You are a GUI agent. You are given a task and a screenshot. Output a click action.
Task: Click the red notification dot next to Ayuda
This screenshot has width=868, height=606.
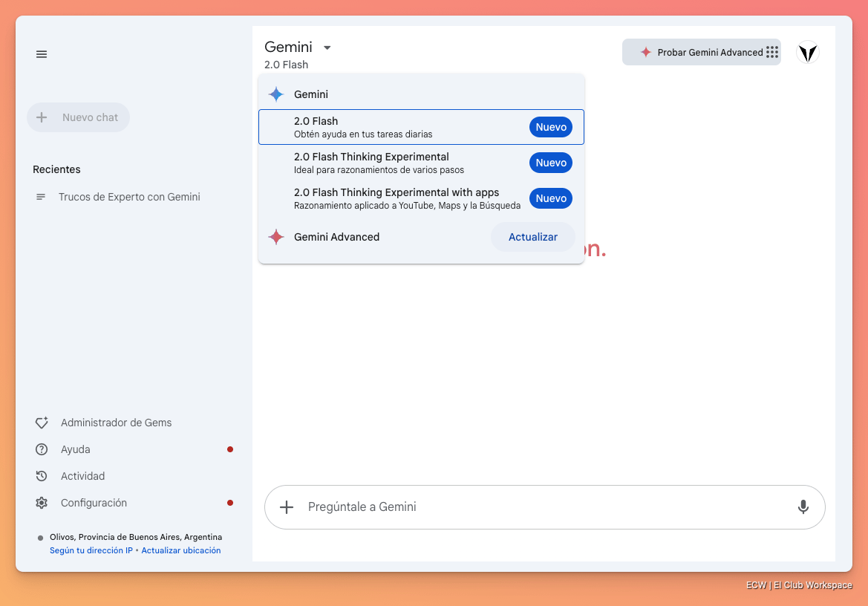(230, 449)
